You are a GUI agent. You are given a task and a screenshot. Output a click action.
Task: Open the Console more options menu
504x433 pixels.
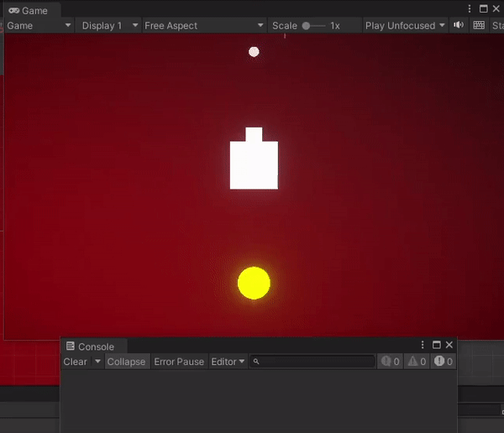click(422, 345)
